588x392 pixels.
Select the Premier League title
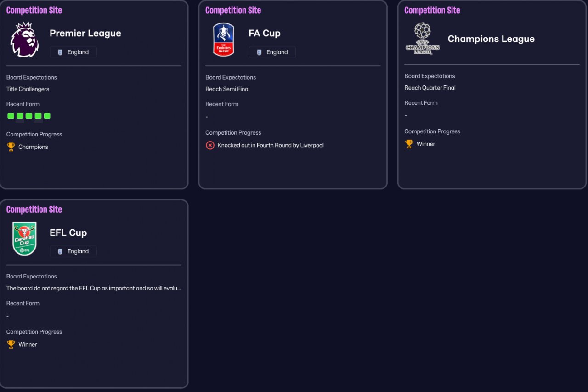(85, 33)
